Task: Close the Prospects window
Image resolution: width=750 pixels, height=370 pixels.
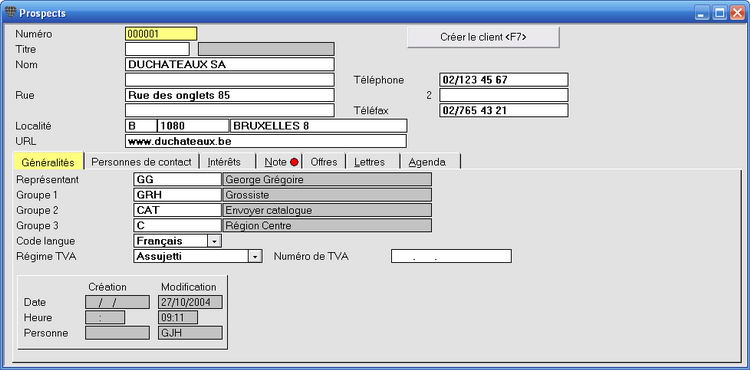Action: pos(737,13)
